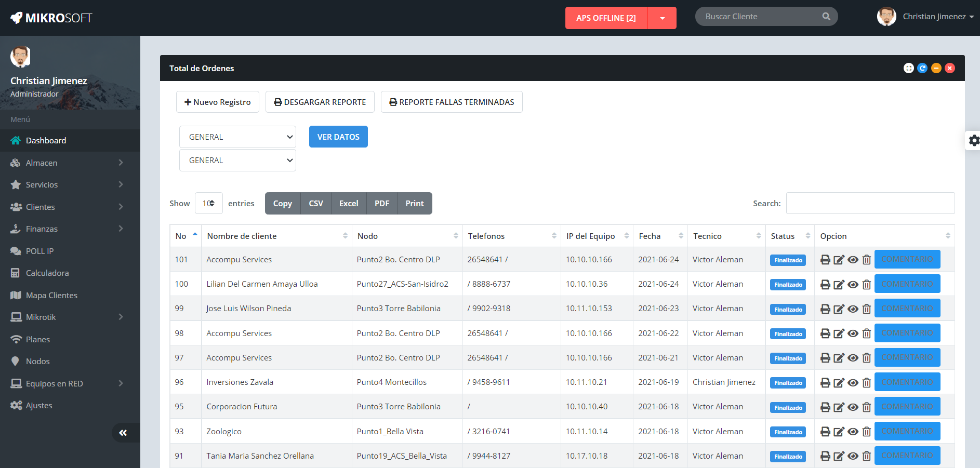Delete order 93 for Zoologico

pyautogui.click(x=866, y=432)
